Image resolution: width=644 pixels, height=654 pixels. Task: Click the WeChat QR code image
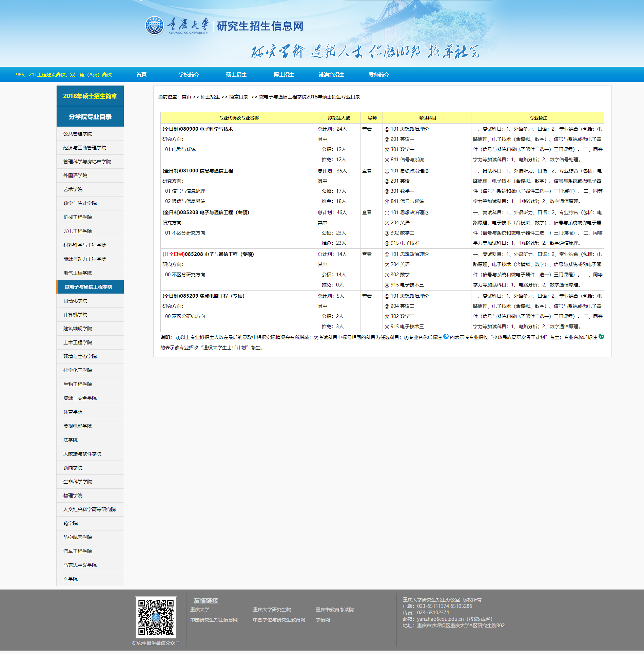(156, 617)
